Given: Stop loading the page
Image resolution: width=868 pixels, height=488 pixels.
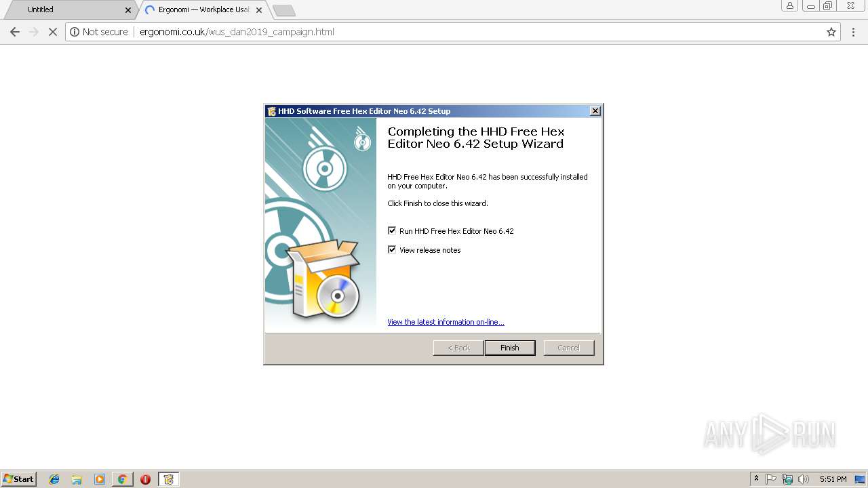Looking at the screenshot, I should coord(52,32).
